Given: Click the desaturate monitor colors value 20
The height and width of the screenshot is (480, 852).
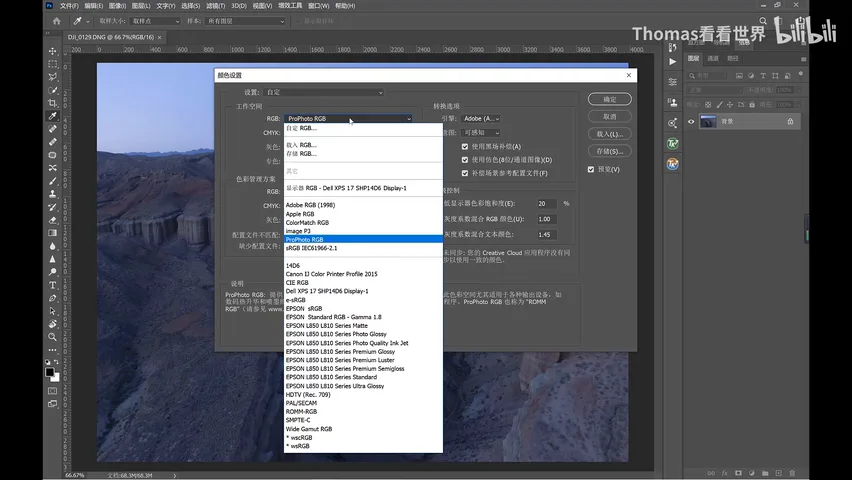Looking at the screenshot, I should point(547,203).
